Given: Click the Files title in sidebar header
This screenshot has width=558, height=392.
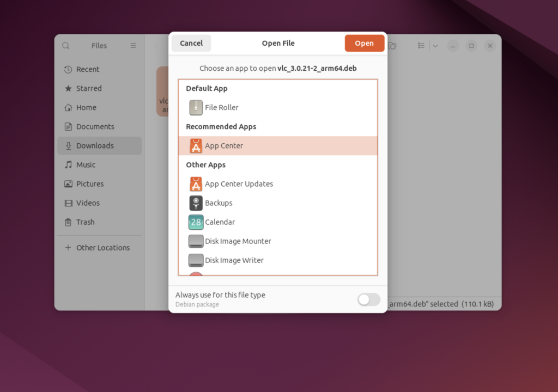Looking at the screenshot, I should (99, 46).
